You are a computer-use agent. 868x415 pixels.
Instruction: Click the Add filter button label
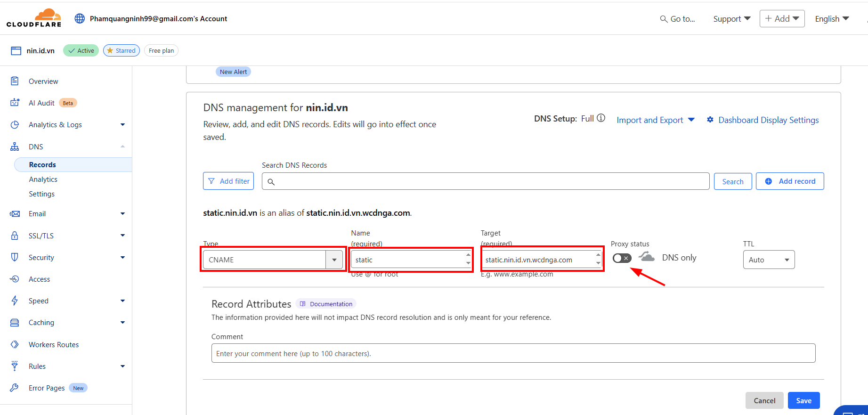coord(235,181)
